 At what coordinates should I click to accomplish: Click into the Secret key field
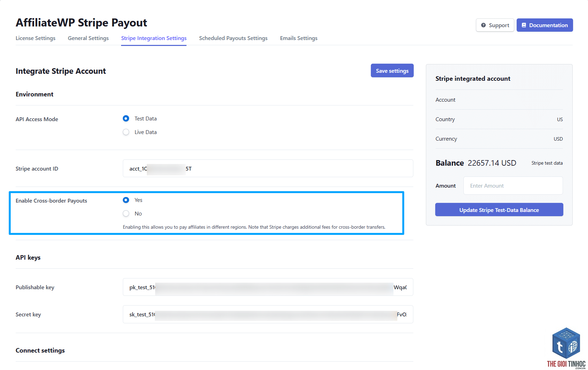point(268,314)
